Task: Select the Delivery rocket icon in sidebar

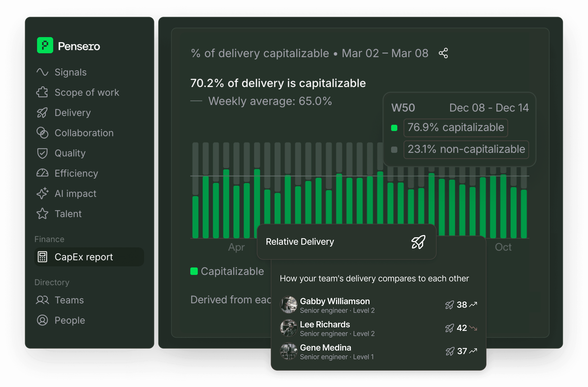Action: coord(42,113)
